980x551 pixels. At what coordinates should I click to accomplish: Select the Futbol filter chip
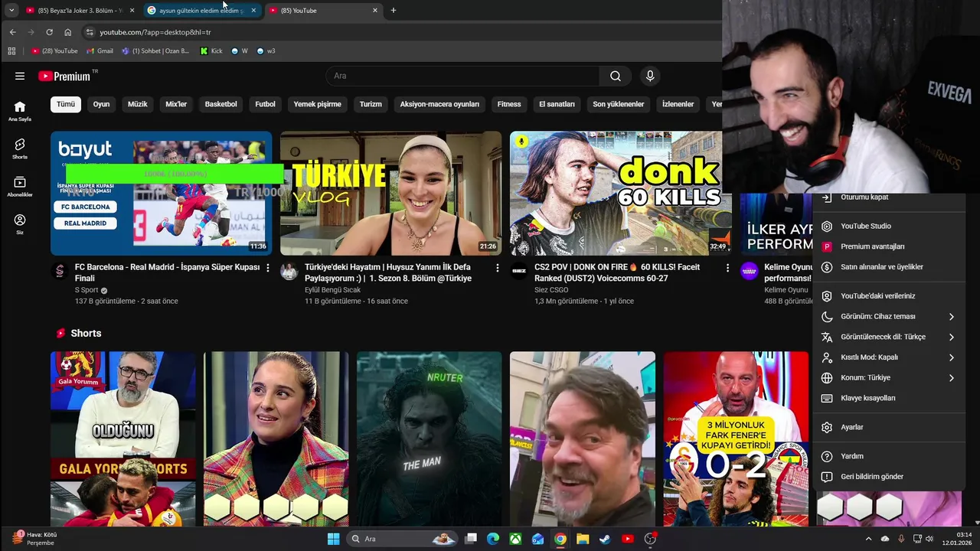coord(266,104)
